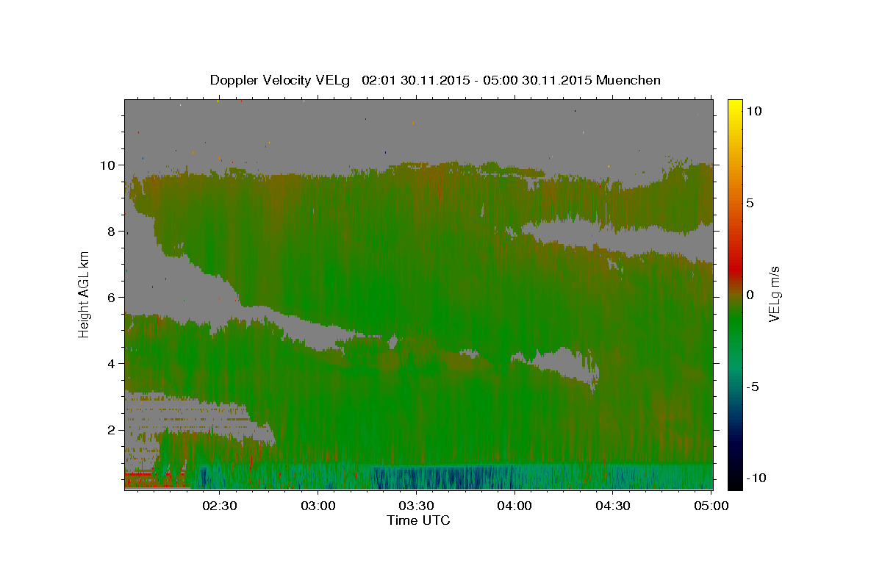This screenshot has height=588, width=882.
Task: Click the 'Height AGL km' axis title
Action: click(x=85, y=294)
